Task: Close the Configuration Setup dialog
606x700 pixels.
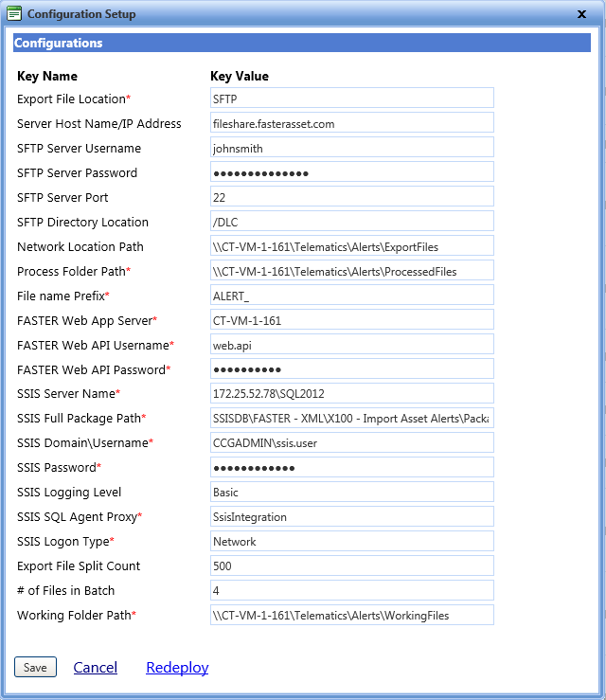Action: click(580, 14)
